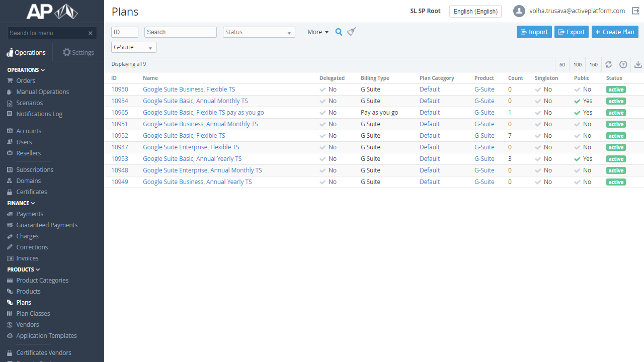Screen dimensions: 644x362
Task: Click the ID filter field
Action: 125,32
